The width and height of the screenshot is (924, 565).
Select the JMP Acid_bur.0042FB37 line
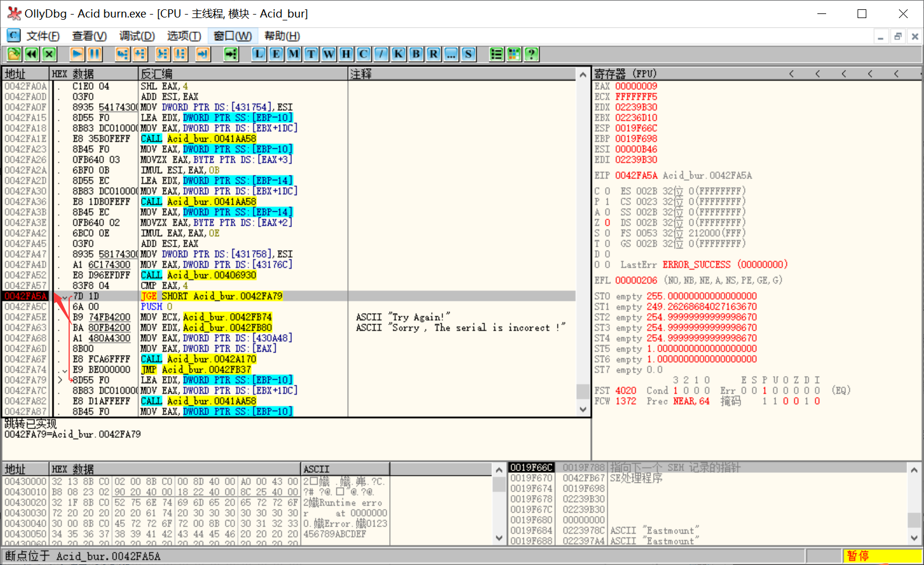tap(196, 370)
